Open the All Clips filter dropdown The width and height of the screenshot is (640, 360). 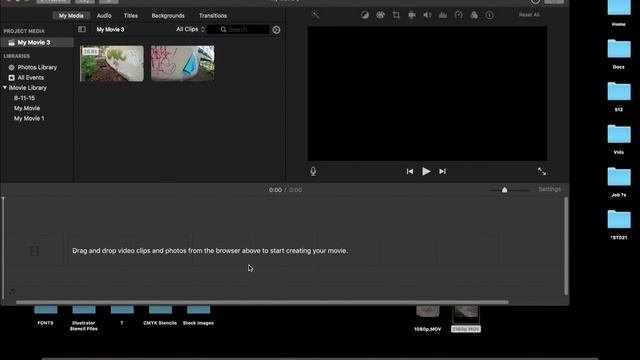[x=190, y=29]
